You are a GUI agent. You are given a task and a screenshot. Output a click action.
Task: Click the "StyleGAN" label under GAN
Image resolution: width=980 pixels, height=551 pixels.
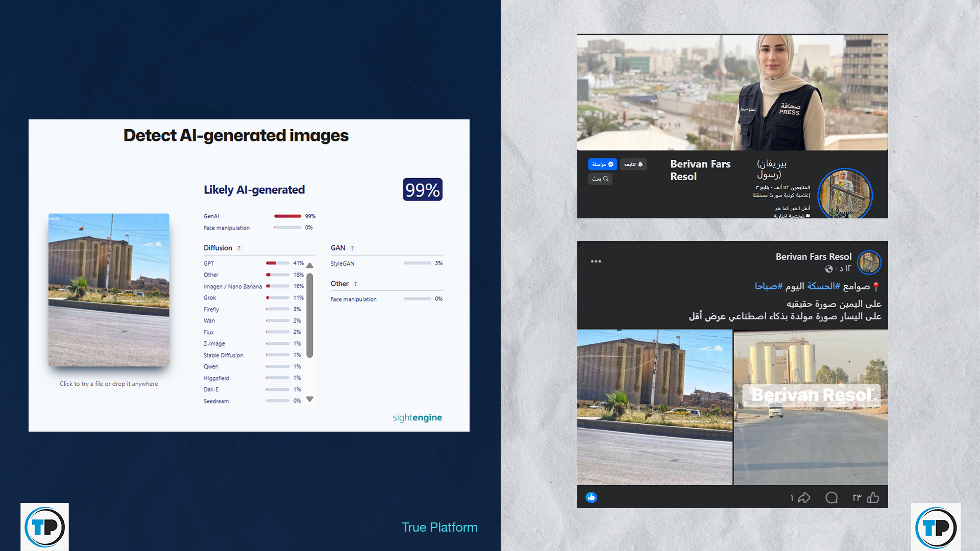click(x=342, y=264)
